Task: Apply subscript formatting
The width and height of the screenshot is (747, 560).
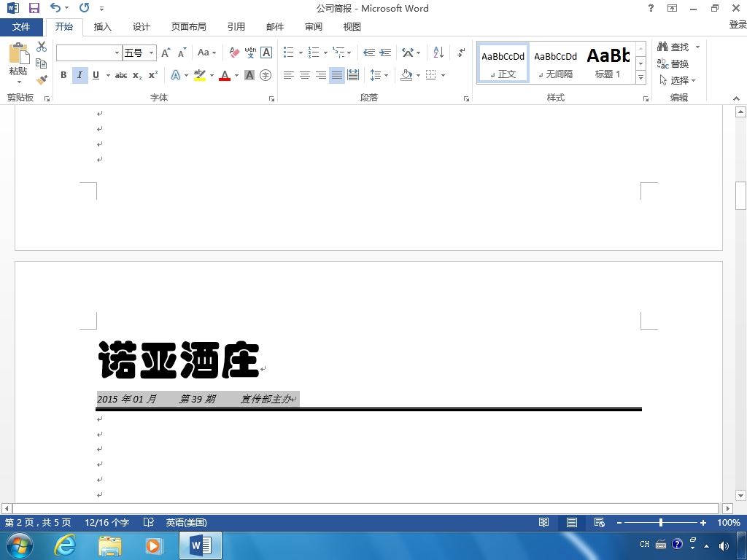Action: (137, 75)
